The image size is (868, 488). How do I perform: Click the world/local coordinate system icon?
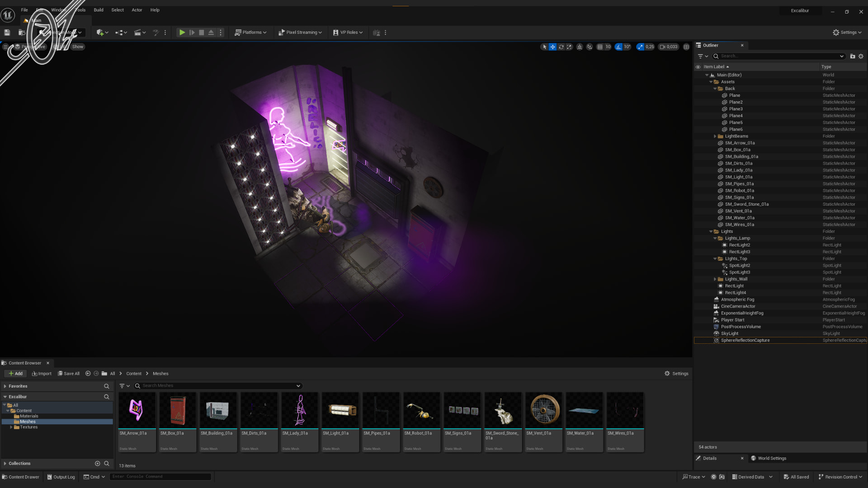580,47
